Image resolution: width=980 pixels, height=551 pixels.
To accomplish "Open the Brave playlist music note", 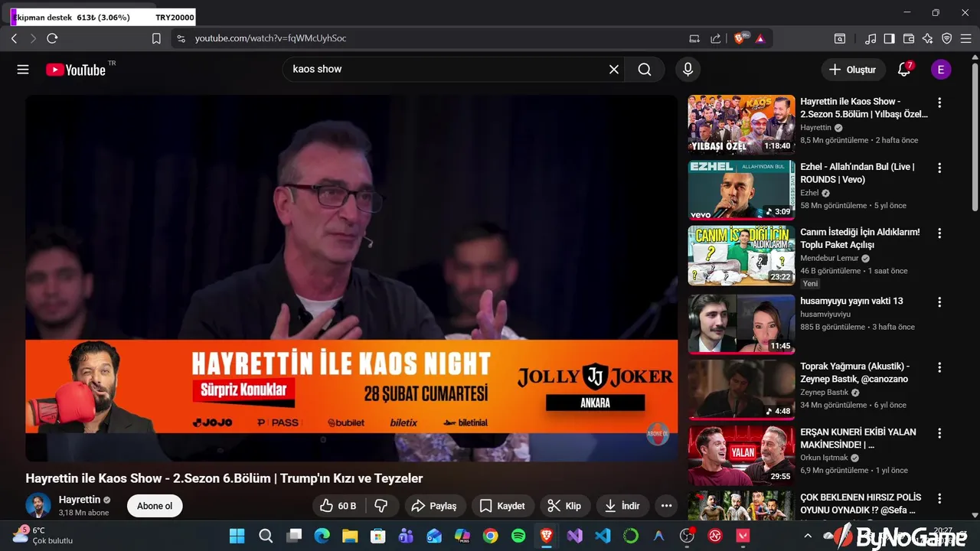I will pyautogui.click(x=871, y=38).
